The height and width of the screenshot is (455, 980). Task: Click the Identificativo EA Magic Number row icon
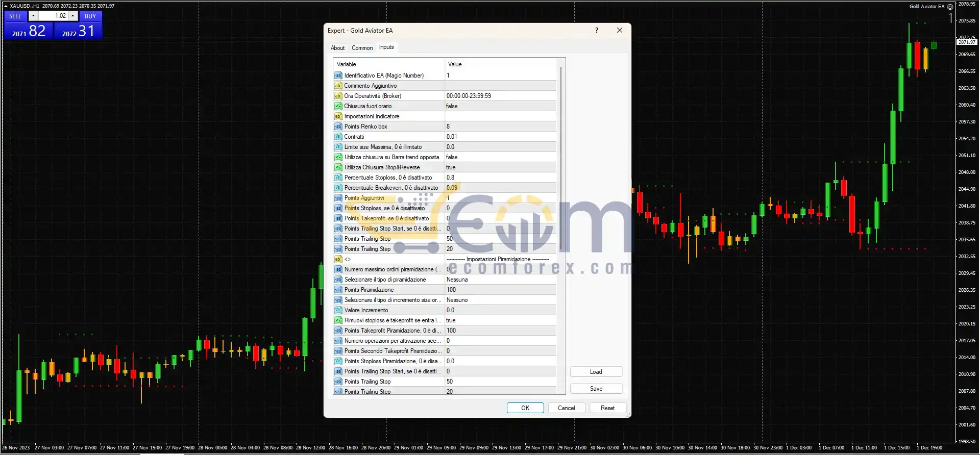point(338,75)
